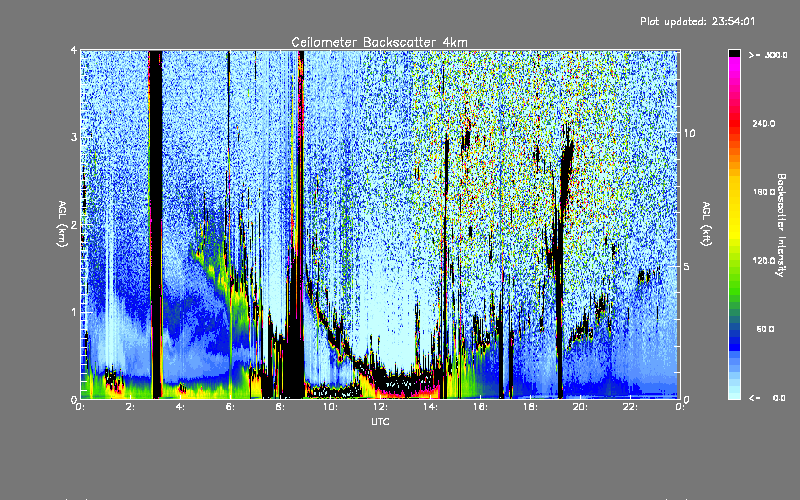Pick the yellow band of the colorbar

tap(734, 209)
